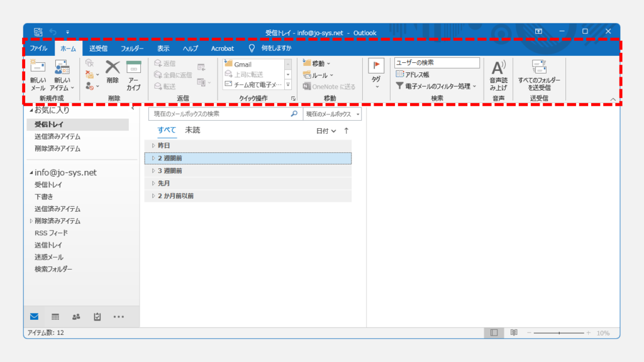Open the Address Book (アドレス帳)

(413, 74)
